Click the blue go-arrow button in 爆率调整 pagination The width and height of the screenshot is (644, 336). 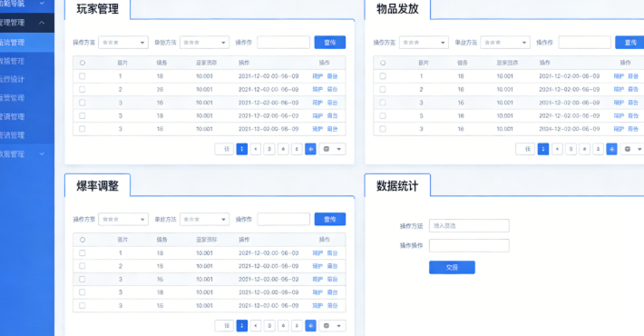pos(310,326)
